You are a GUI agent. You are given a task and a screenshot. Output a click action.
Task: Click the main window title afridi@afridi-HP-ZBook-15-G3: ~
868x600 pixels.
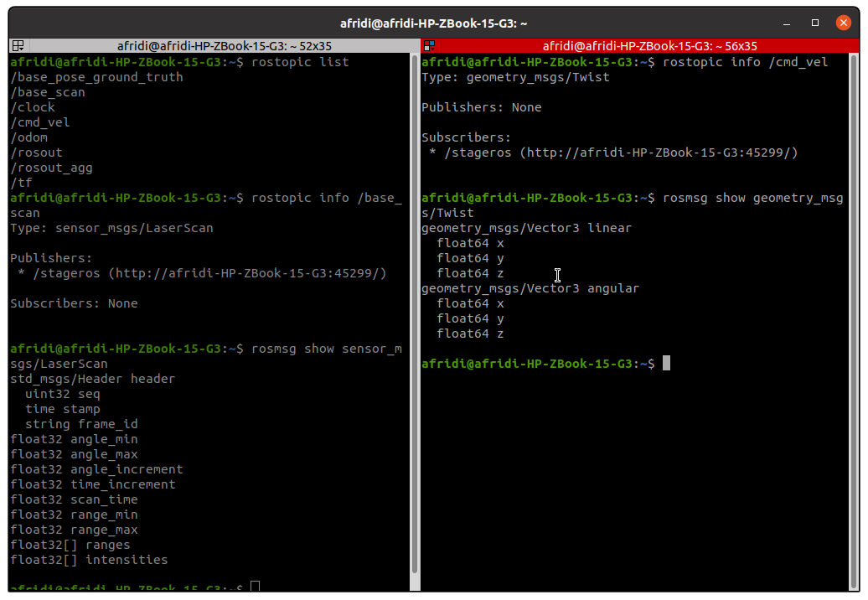[x=433, y=23]
